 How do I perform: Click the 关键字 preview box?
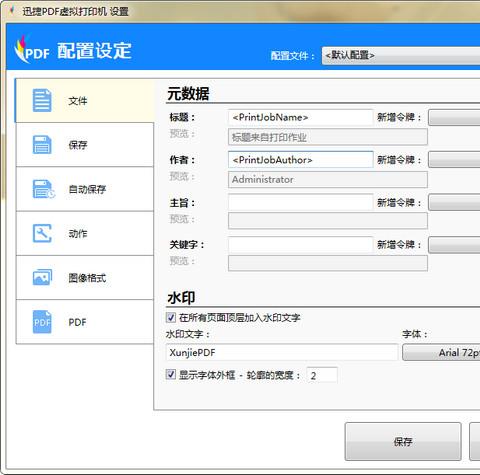tap(328, 263)
